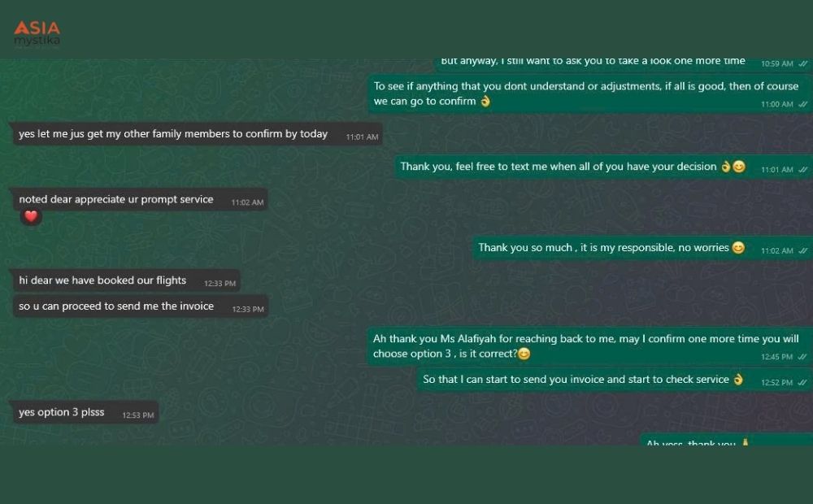
Task: Click read ticks on 11:01 AM sent message
Action: click(803, 170)
